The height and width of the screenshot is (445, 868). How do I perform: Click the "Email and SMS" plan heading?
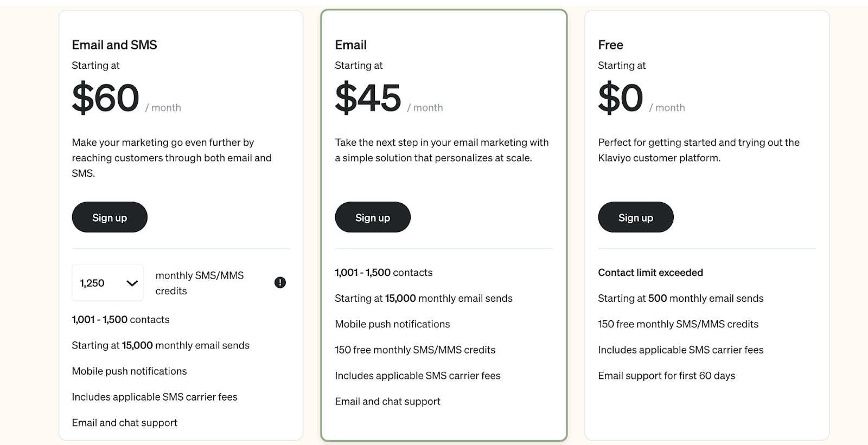[114, 45]
